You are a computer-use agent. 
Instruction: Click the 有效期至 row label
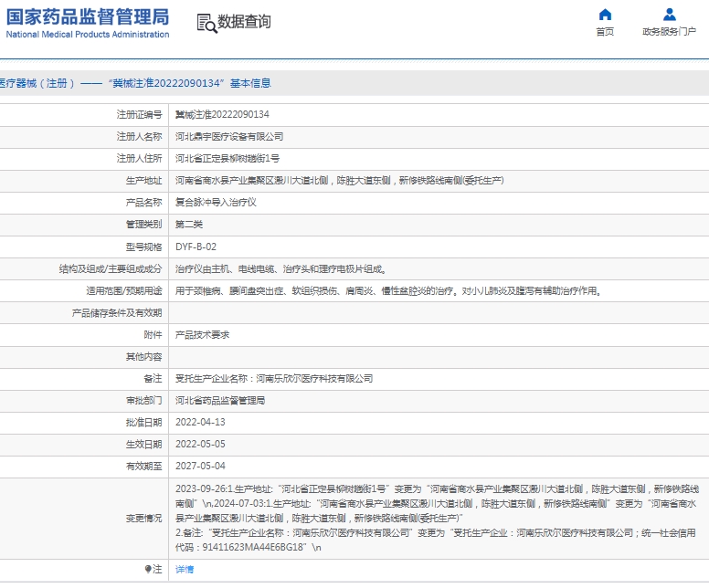[x=143, y=466]
